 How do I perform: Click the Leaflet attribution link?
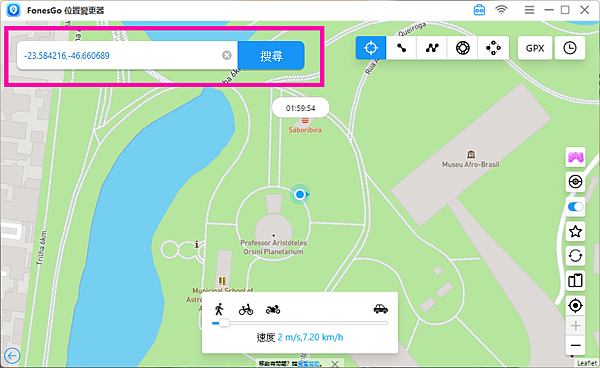pos(587,363)
